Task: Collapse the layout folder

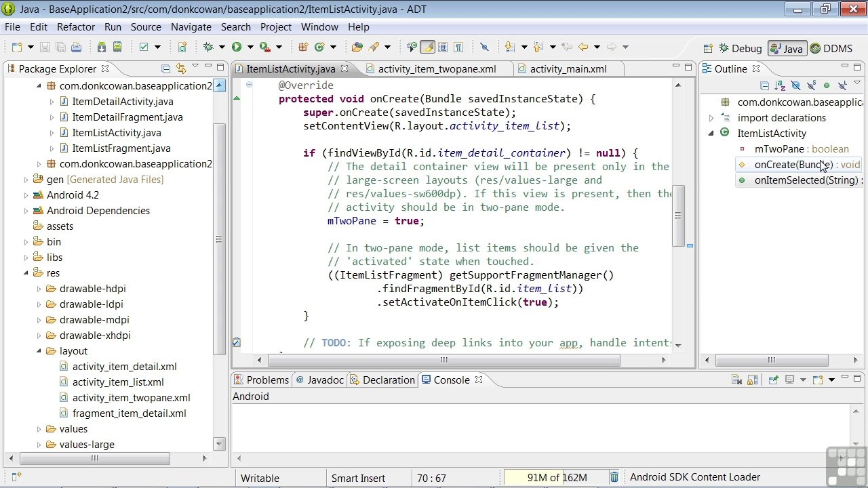Action: click(x=39, y=351)
